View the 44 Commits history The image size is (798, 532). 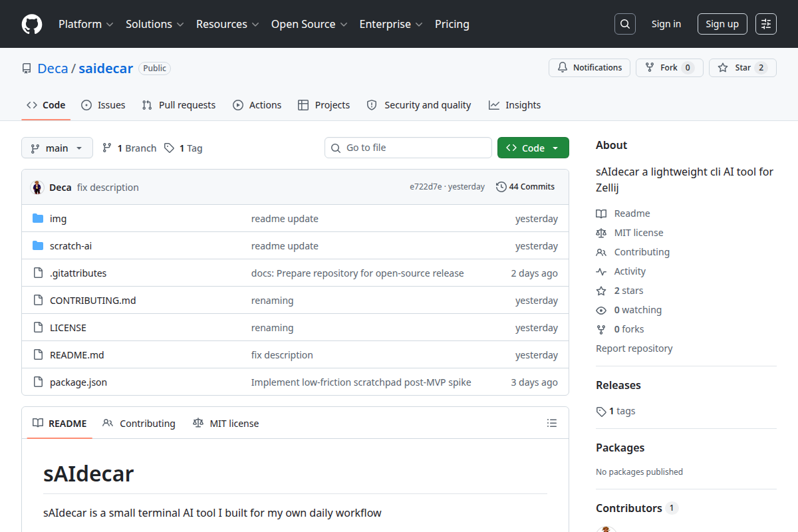coord(525,187)
